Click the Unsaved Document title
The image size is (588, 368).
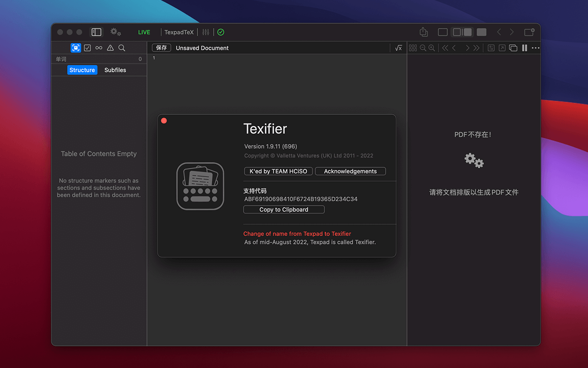(x=202, y=48)
